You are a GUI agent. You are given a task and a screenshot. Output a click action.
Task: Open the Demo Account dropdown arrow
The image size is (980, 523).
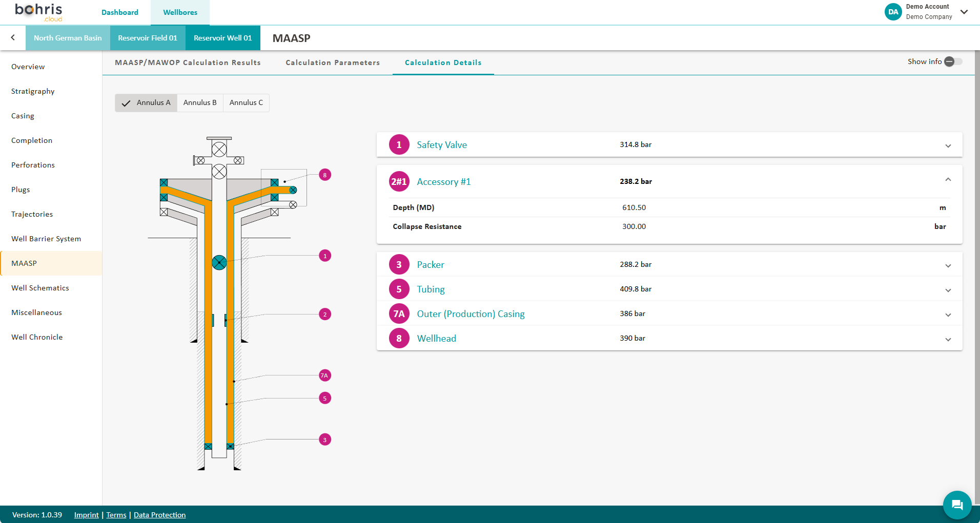[964, 12]
